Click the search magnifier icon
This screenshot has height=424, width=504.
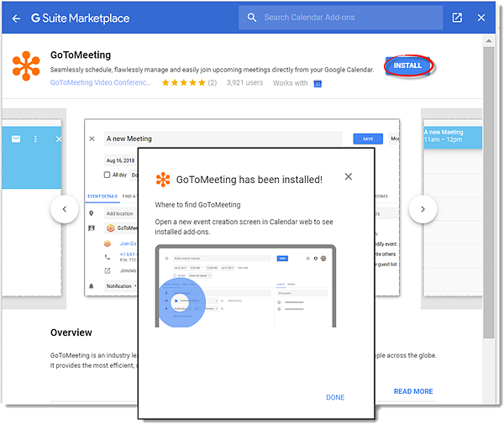point(250,18)
